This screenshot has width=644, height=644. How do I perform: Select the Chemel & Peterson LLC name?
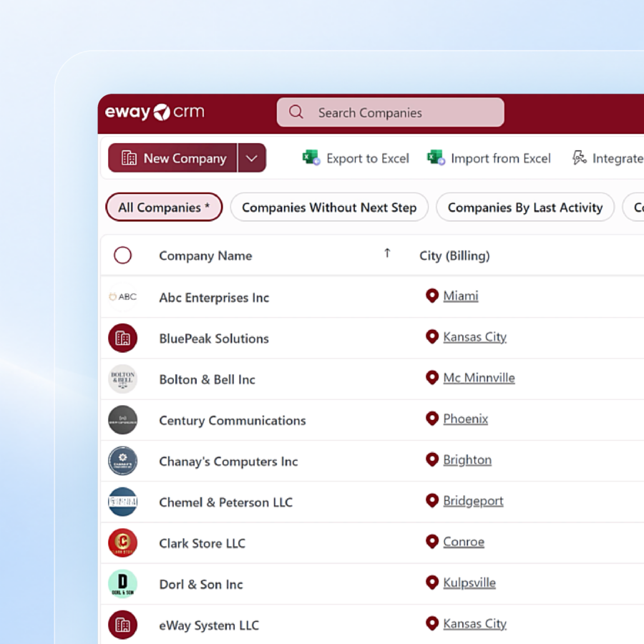pos(226,502)
